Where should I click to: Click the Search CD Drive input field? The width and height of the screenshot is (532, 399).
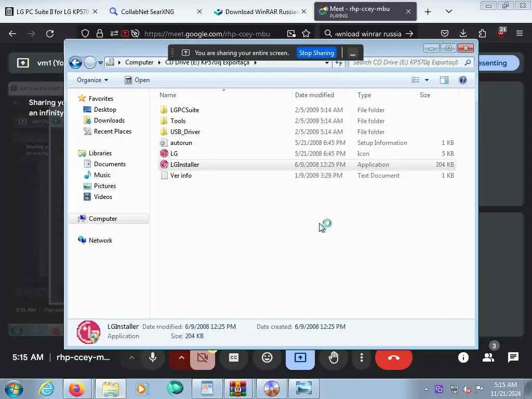[405, 62]
